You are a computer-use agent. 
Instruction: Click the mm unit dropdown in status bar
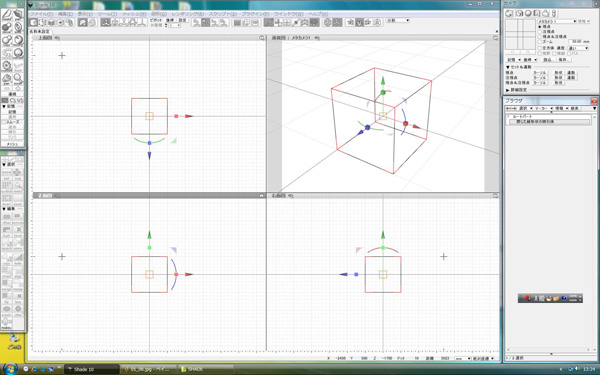pyautogui.click(x=462, y=359)
